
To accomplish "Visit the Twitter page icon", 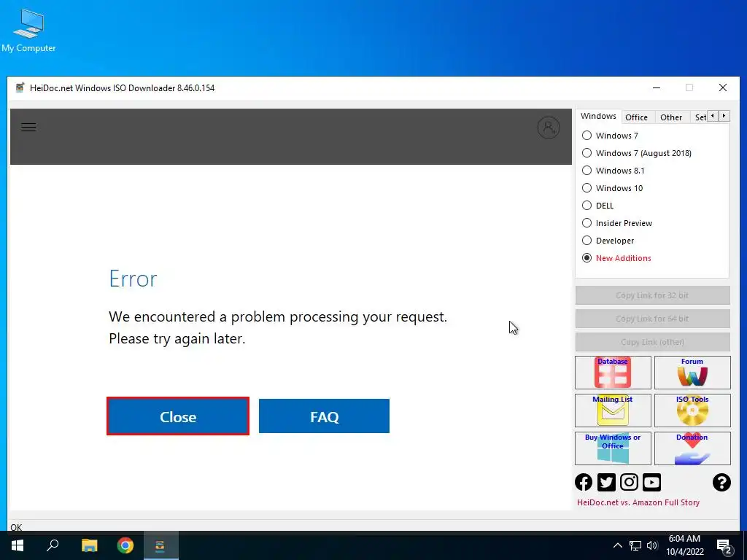I will pos(606,482).
